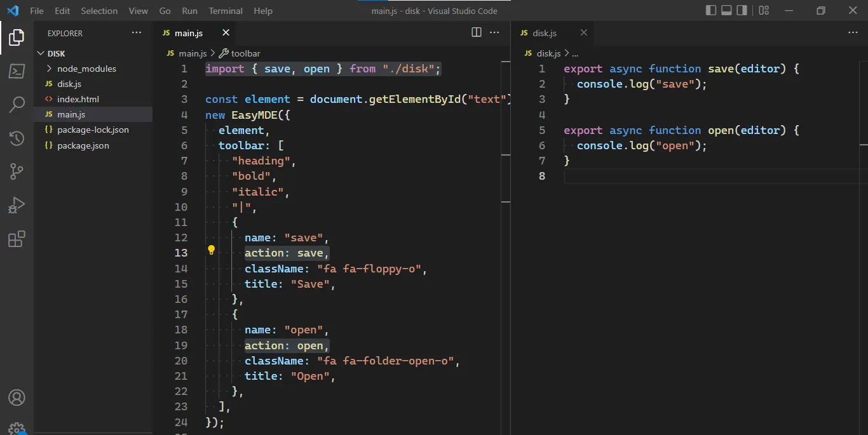868x435 pixels.
Task: Toggle the primary side bar
Action: [x=711, y=10]
